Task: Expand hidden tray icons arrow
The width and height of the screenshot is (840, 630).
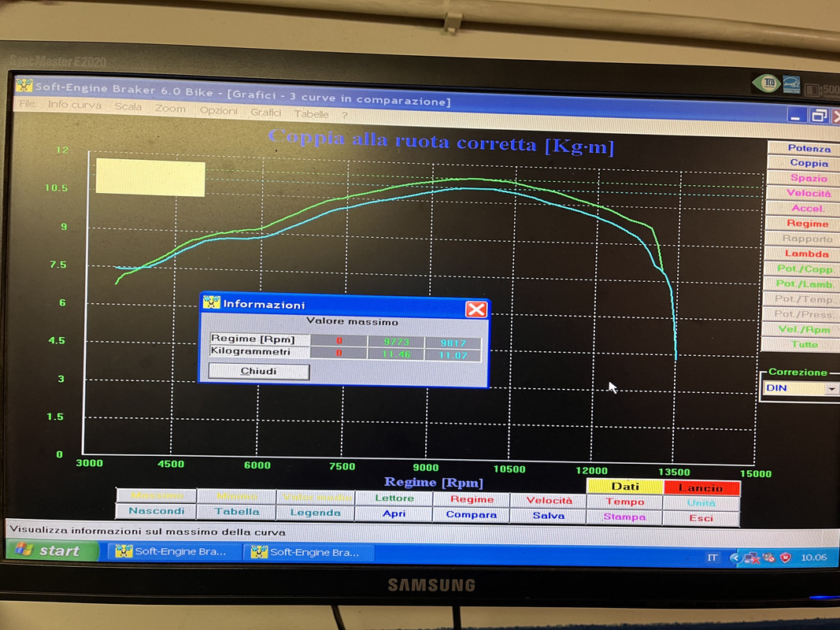Action: coord(735,558)
